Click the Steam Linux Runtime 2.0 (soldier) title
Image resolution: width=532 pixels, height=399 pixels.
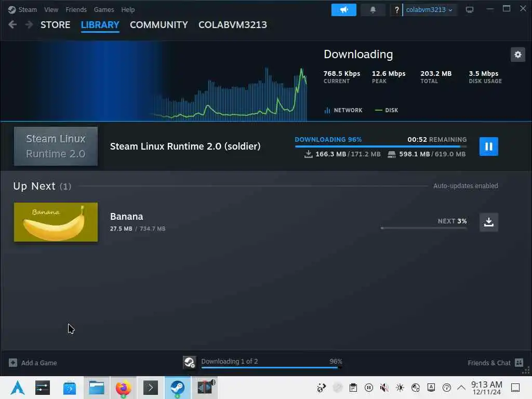(x=185, y=146)
